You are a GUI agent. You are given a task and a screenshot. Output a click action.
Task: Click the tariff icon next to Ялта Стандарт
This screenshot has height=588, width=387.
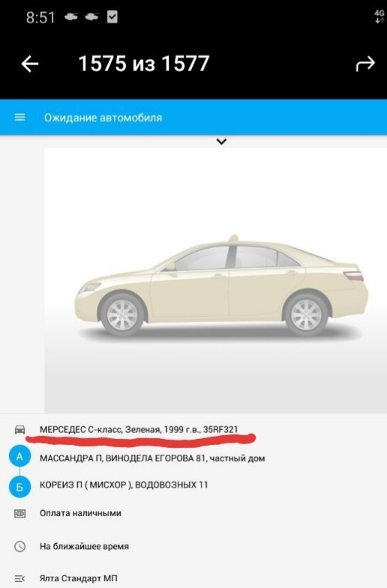pyautogui.click(x=20, y=578)
